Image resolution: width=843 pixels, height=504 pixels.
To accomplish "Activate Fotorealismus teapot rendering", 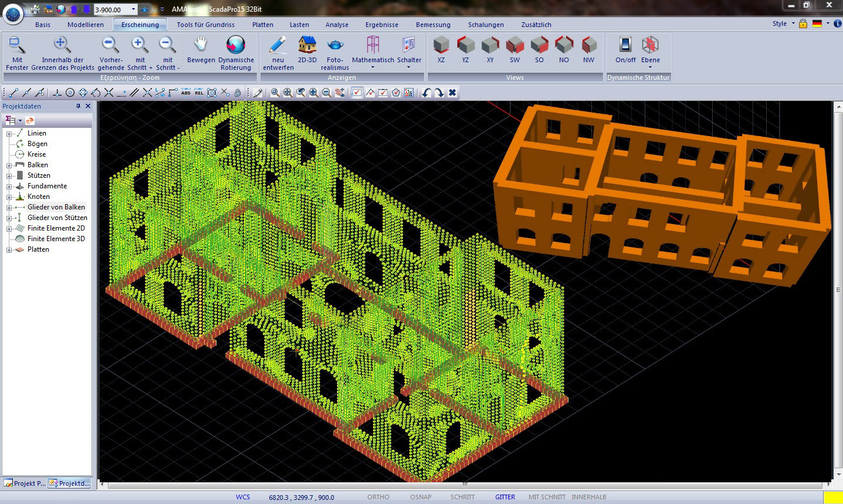I will 335,46.
